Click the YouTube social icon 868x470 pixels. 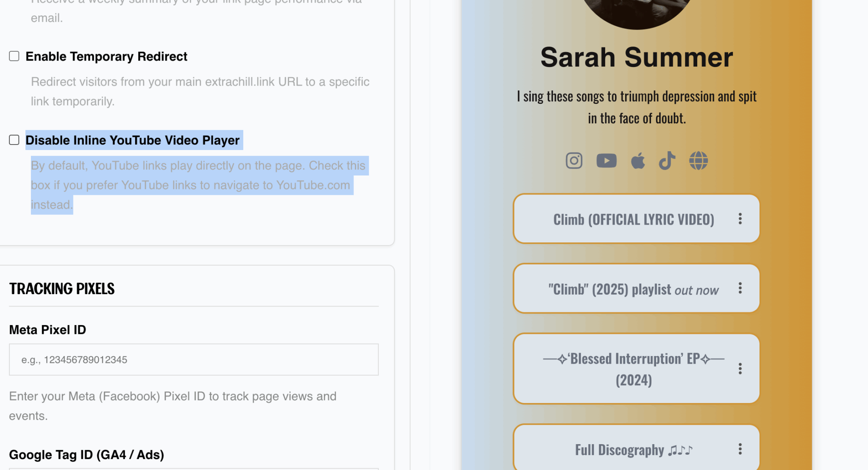[606, 161]
